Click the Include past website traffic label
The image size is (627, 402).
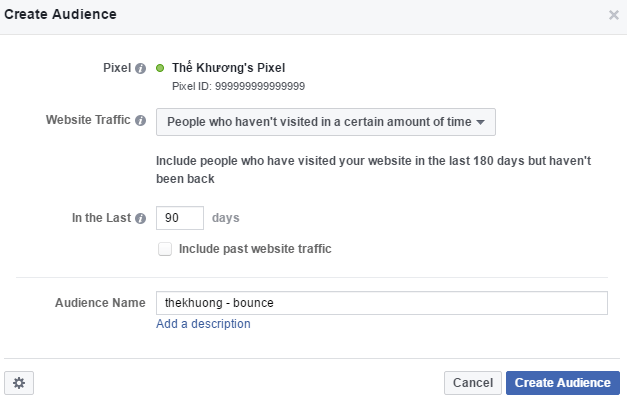click(x=254, y=249)
